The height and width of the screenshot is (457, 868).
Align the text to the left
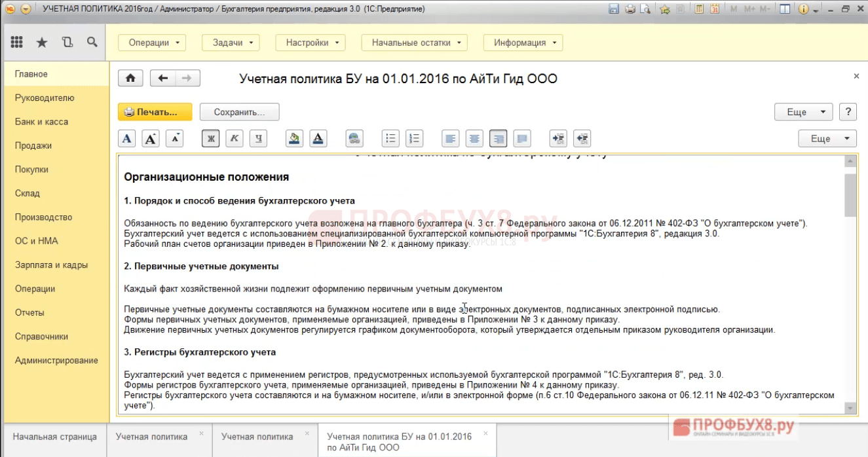pos(451,138)
